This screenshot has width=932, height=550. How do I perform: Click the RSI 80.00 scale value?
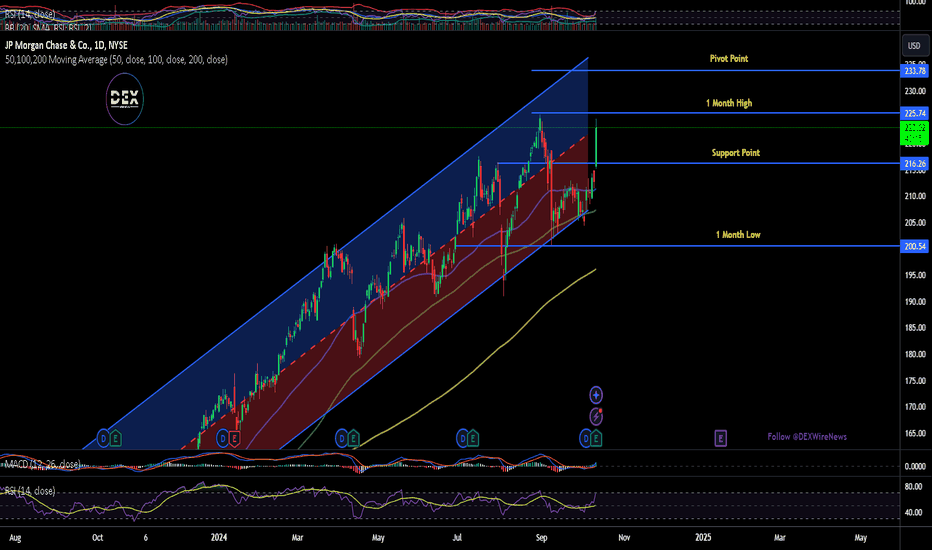pyautogui.click(x=914, y=487)
